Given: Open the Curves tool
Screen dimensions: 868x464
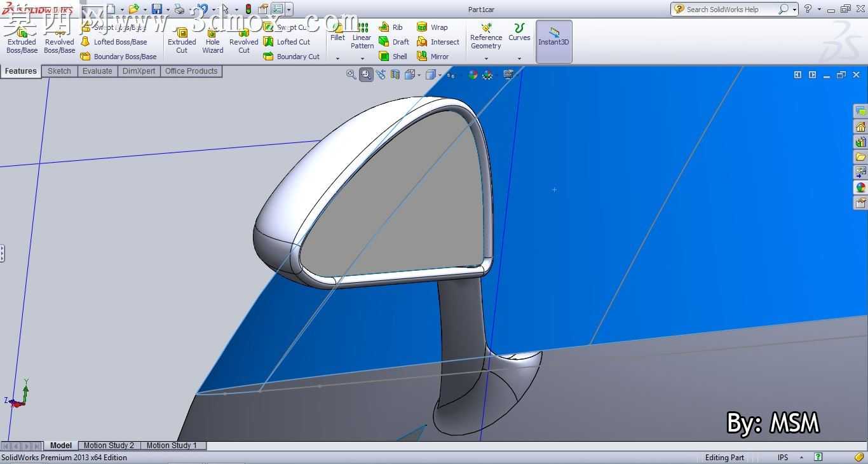Looking at the screenshot, I should tap(519, 33).
